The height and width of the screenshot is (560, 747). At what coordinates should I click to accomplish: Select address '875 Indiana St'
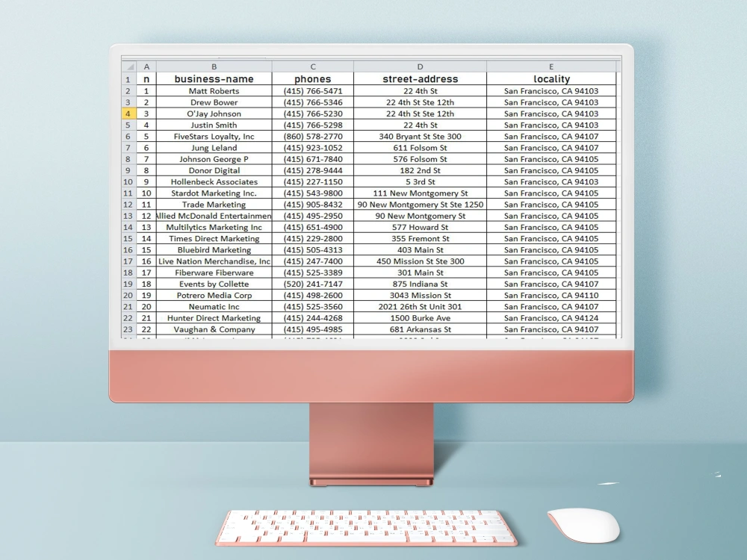[420, 284]
